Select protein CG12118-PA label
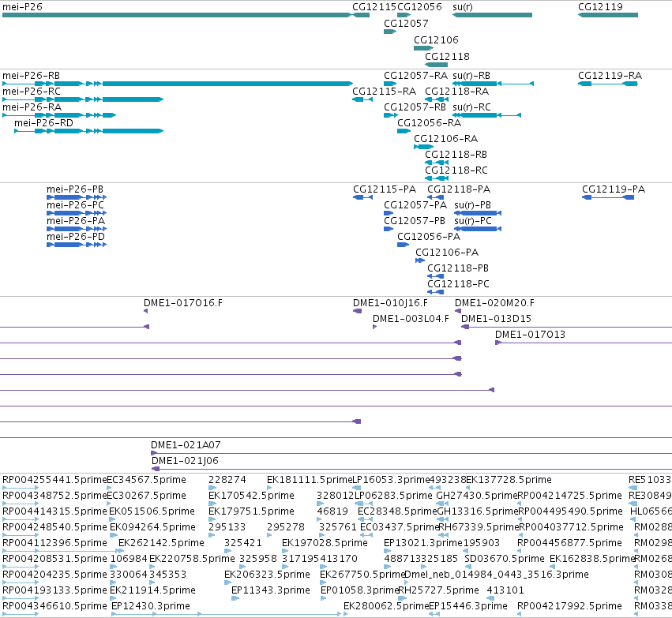Viewport: 672px width, 618px height. (459, 189)
